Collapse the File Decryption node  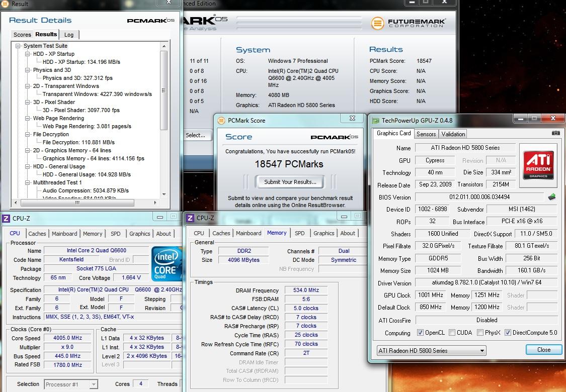tap(28, 134)
